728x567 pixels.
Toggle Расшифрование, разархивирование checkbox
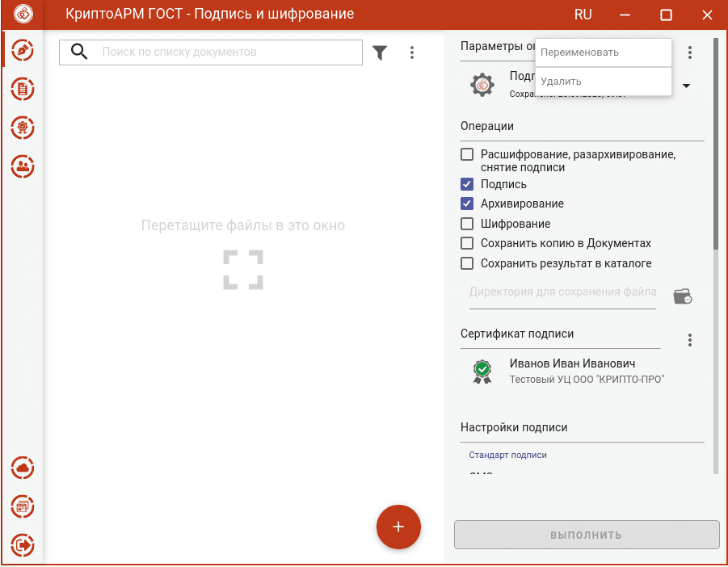pyautogui.click(x=467, y=154)
